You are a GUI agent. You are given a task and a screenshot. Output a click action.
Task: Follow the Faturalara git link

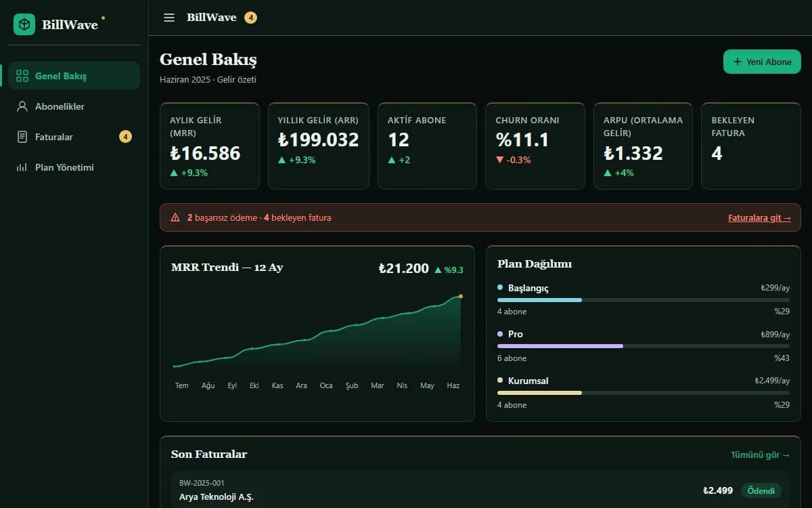point(759,218)
